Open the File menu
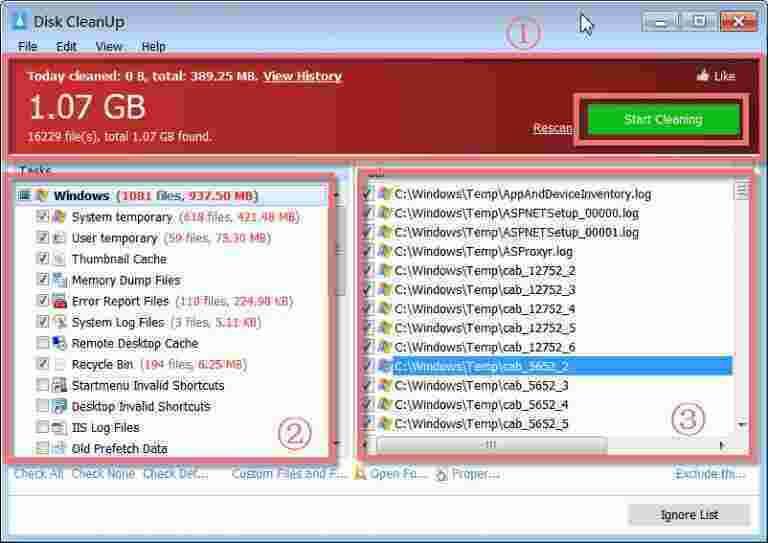The width and height of the screenshot is (768, 543). tap(27, 47)
